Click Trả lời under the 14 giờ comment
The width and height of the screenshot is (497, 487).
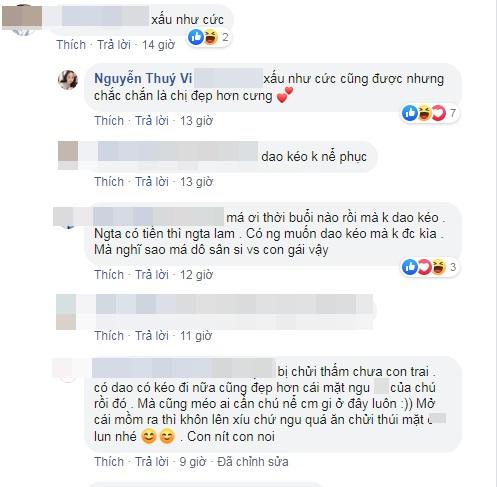(114, 45)
